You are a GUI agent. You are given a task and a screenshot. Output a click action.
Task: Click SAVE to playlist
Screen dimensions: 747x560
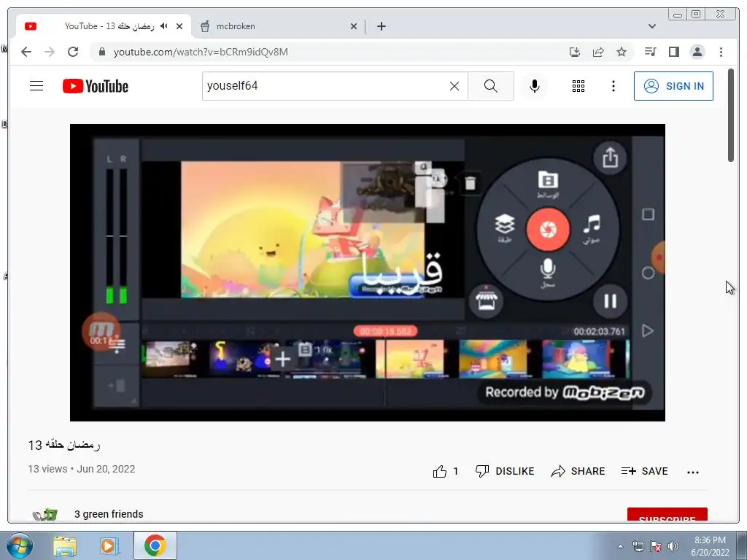[645, 472]
